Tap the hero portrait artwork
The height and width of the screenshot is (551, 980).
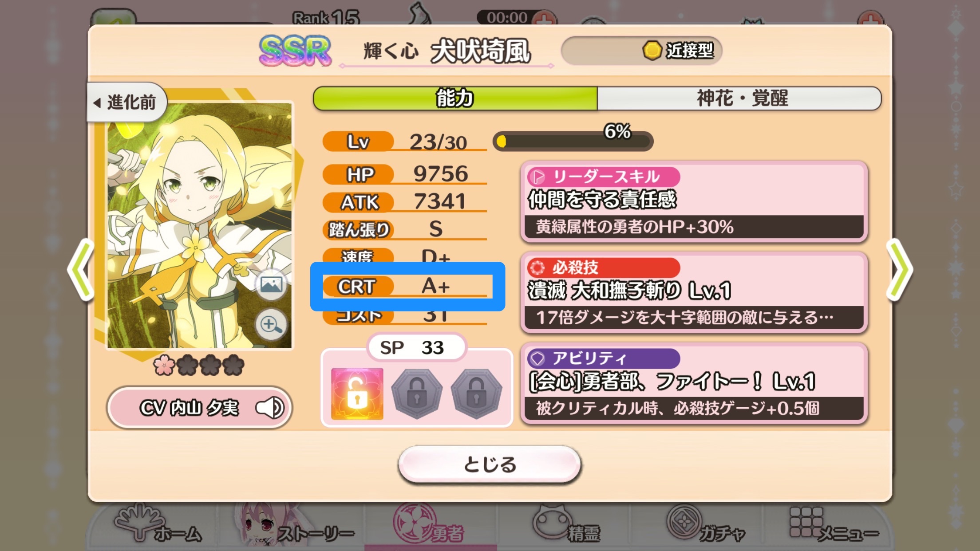pyautogui.click(x=199, y=225)
